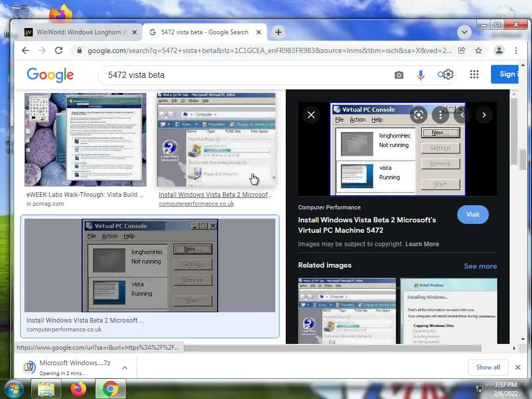This screenshot has height=399, width=532.
Task: Click the page scroll down arrow
Action: point(523,339)
